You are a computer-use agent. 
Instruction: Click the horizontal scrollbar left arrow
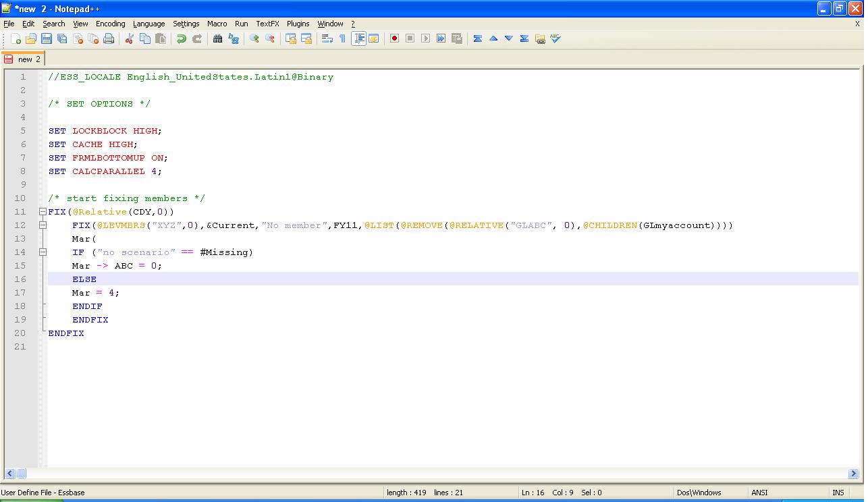point(10,474)
